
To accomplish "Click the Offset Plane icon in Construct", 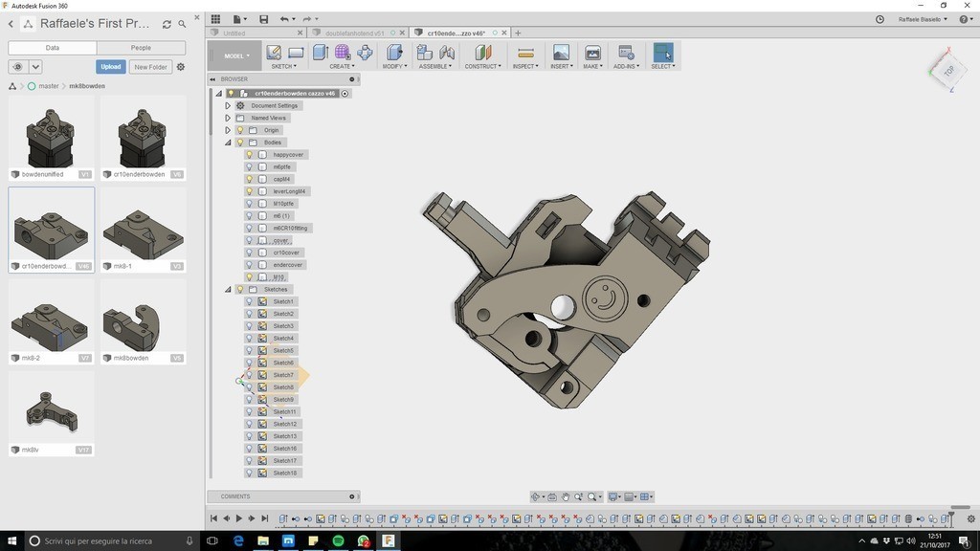I will pyautogui.click(x=483, y=53).
